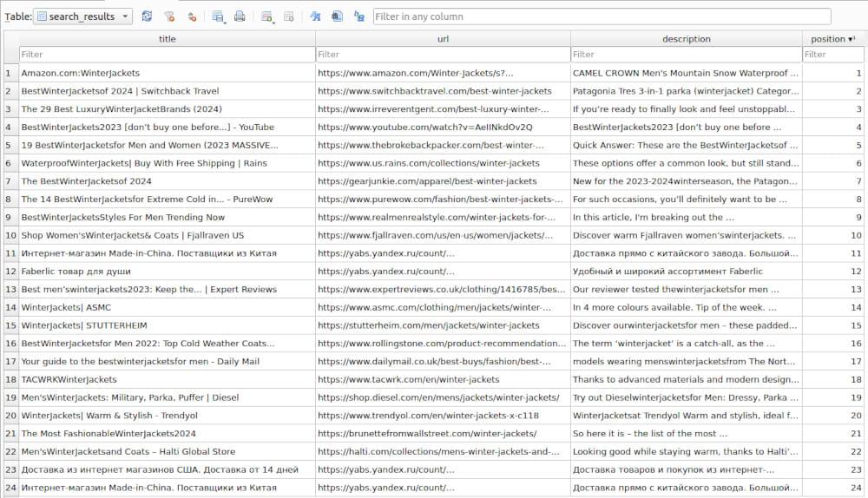Select 'WinterJackets| ASMC' title cell
Viewport: 868px width, 498px height.
coord(168,307)
